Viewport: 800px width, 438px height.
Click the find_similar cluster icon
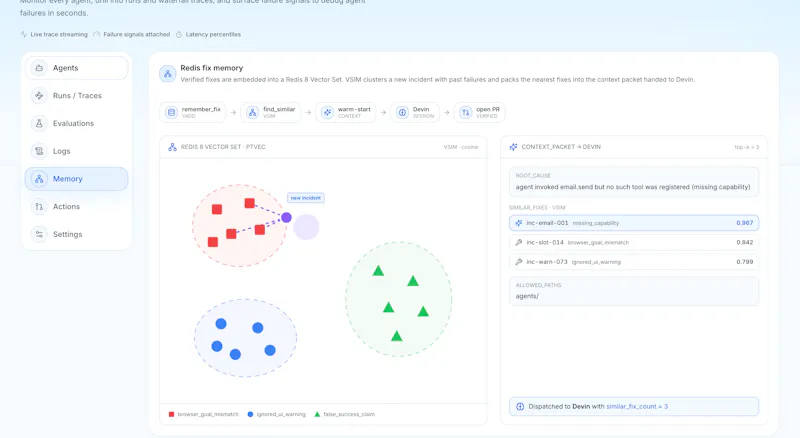(252, 112)
